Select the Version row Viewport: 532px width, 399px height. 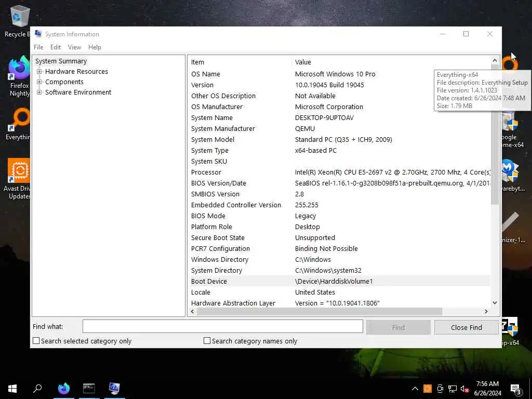tap(339, 85)
